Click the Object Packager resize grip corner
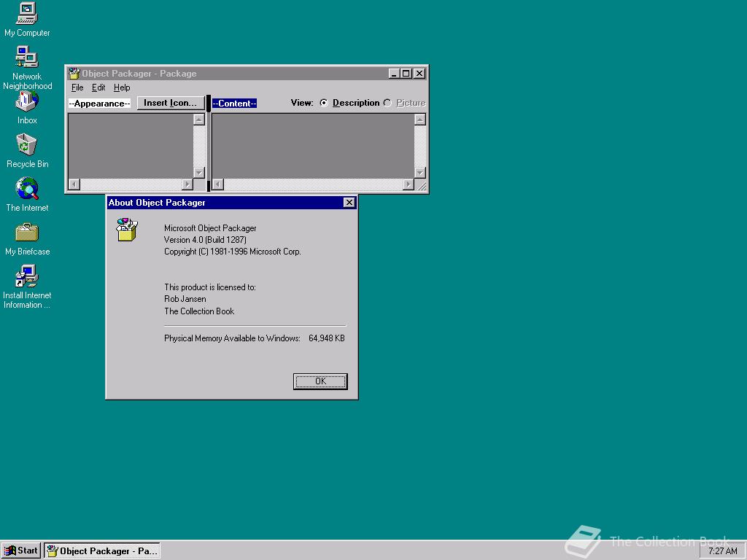The image size is (747, 560). pyautogui.click(x=422, y=185)
